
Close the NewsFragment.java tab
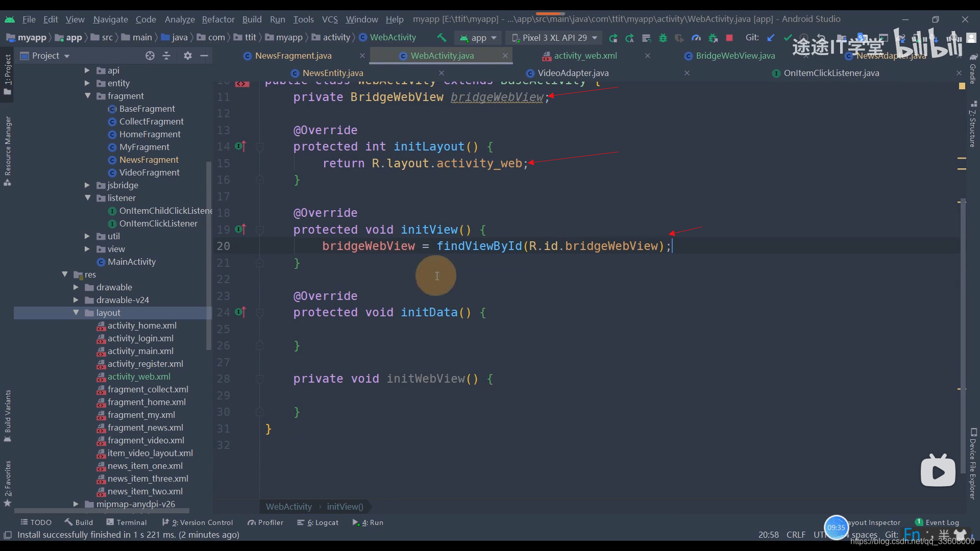point(362,56)
